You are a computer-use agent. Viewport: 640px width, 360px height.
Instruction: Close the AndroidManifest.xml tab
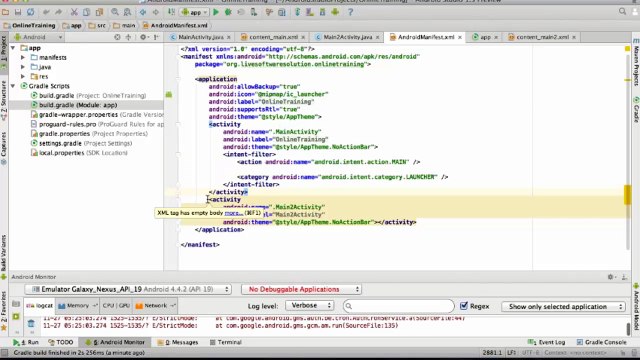460,37
